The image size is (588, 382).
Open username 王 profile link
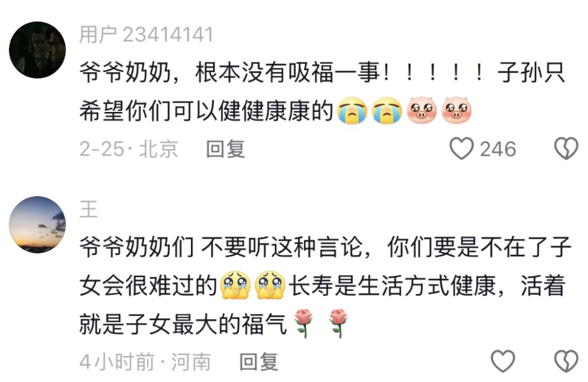click(89, 209)
